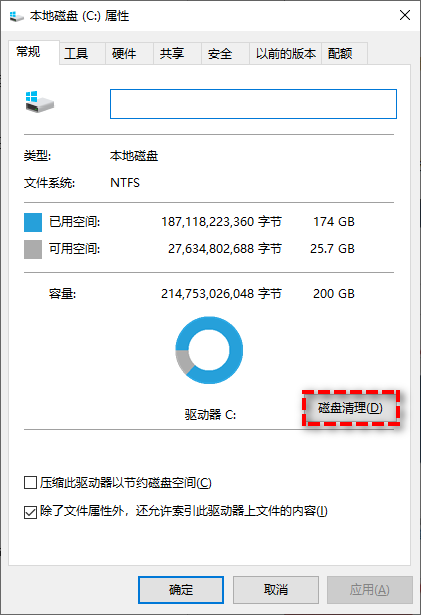The image size is (421, 615).
Task: Click the 取消 button
Action: pyautogui.click(x=276, y=590)
